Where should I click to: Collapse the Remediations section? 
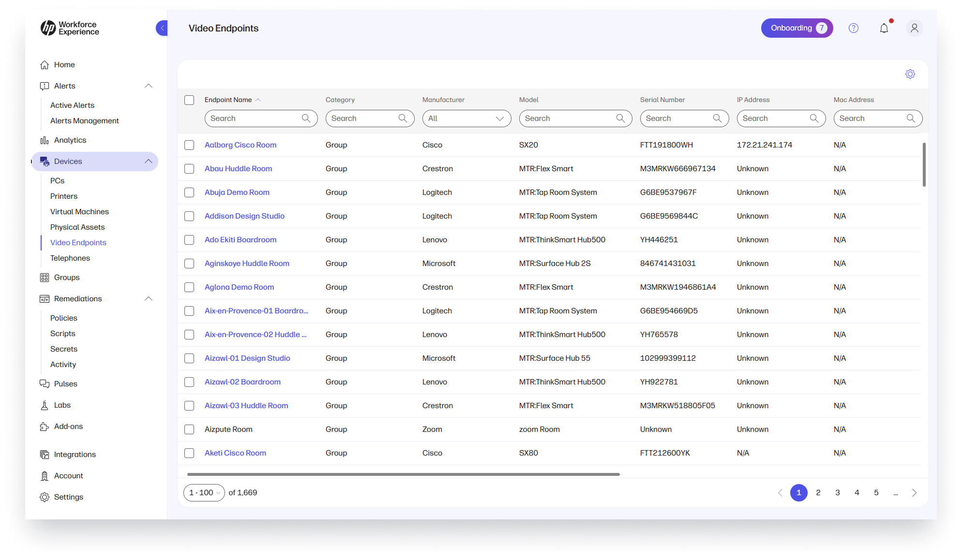[149, 299]
